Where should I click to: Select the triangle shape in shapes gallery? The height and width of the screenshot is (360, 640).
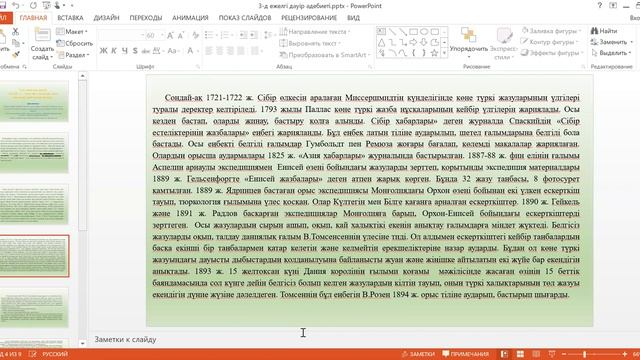(381, 42)
